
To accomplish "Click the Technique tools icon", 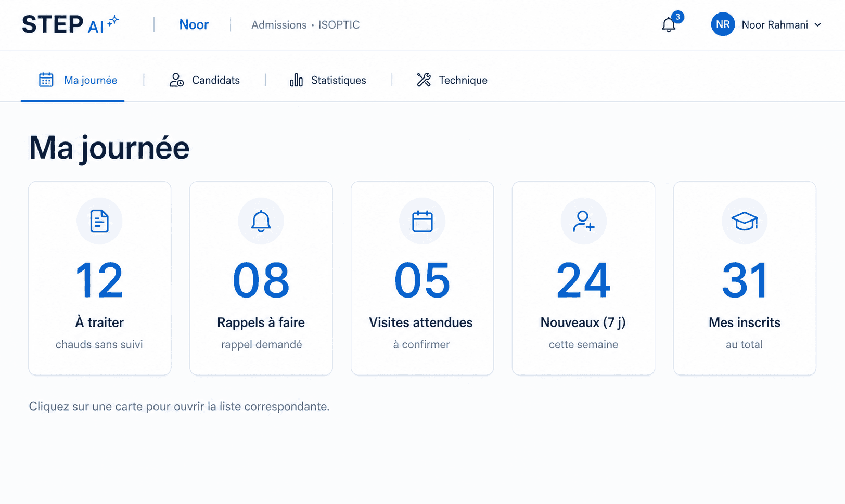I will click(x=424, y=80).
